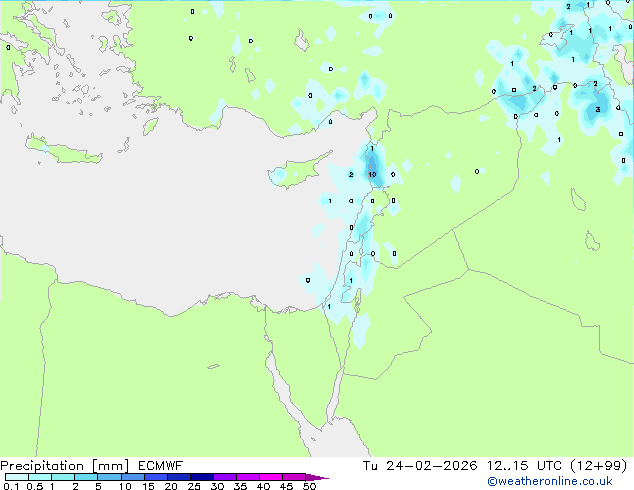The width and height of the screenshot is (634, 490).
Task: Click the '50' legend scale label
Action: click(x=309, y=486)
